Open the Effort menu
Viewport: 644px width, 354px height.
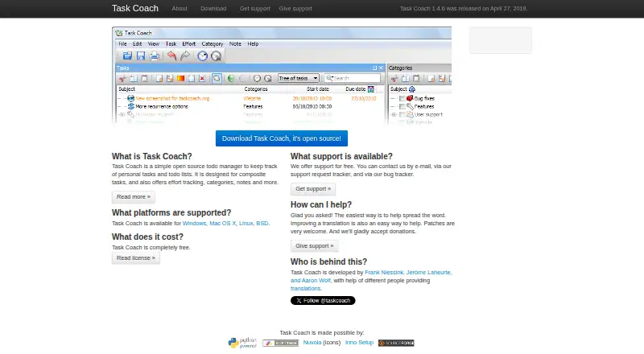pos(188,44)
